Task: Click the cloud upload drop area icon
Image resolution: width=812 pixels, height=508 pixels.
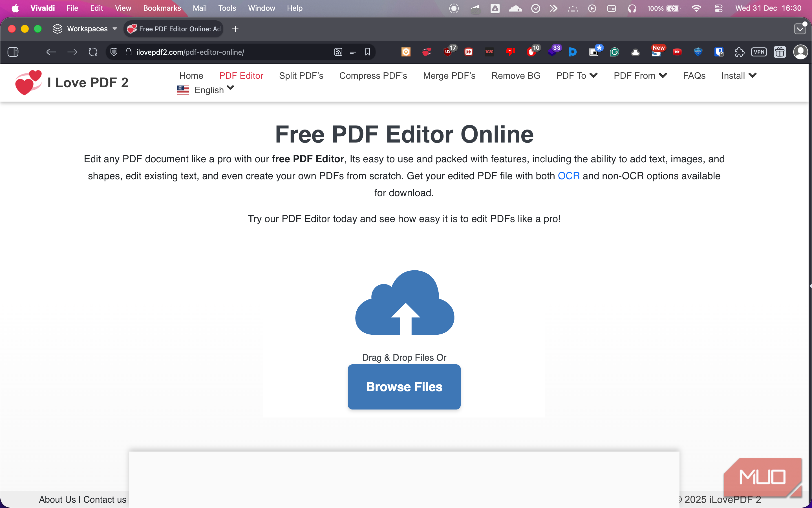Action: 405,302
